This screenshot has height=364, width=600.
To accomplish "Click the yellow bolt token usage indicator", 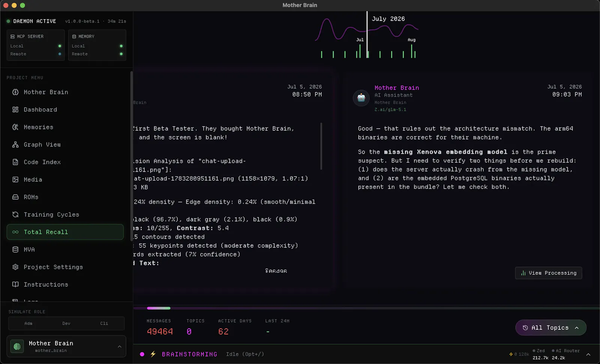I will [x=511, y=354].
